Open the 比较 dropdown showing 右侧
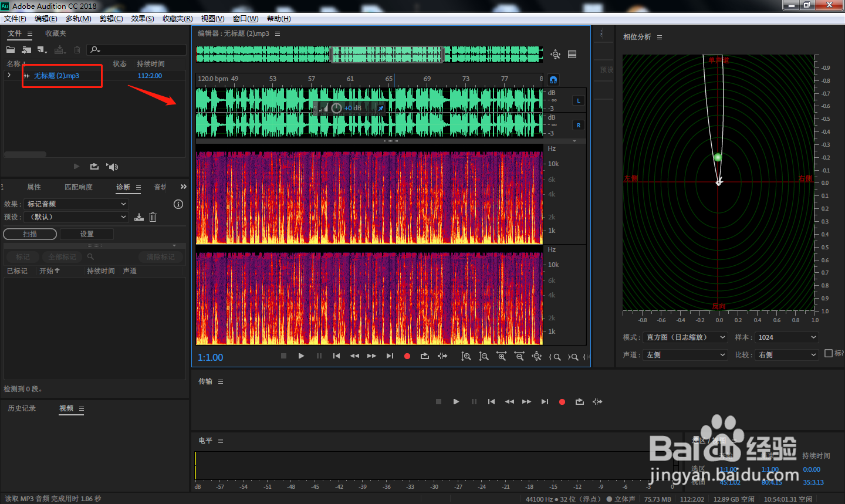This screenshot has height=504, width=845. (x=786, y=355)
